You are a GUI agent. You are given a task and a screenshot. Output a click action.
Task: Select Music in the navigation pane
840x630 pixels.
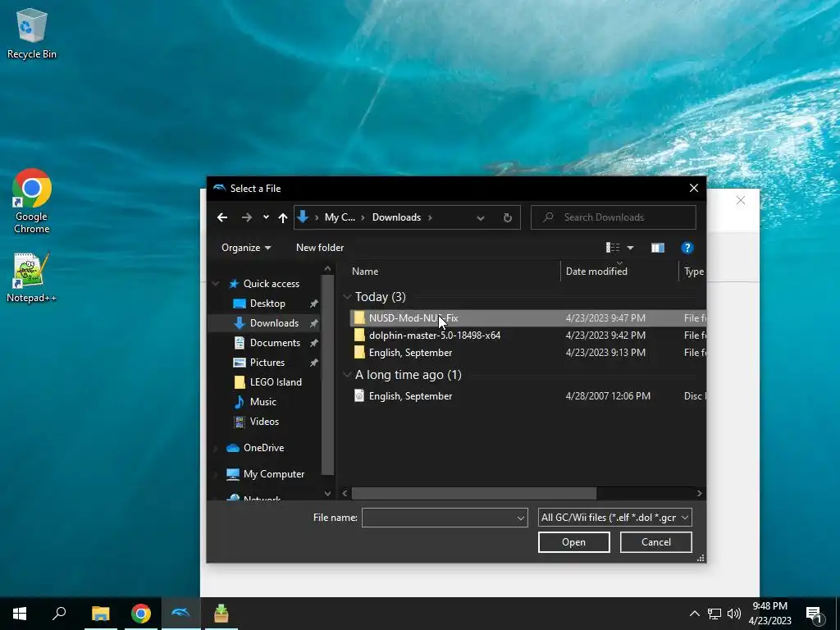[263, 402]
